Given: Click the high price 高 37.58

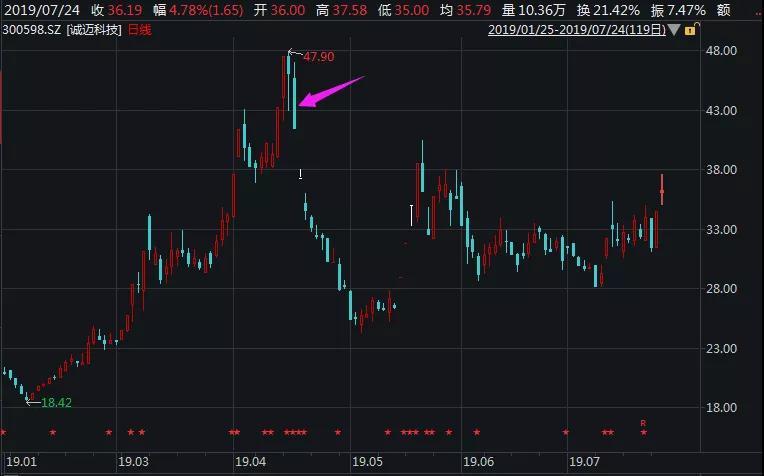Looking at the screenshot, I should (342, 10).
